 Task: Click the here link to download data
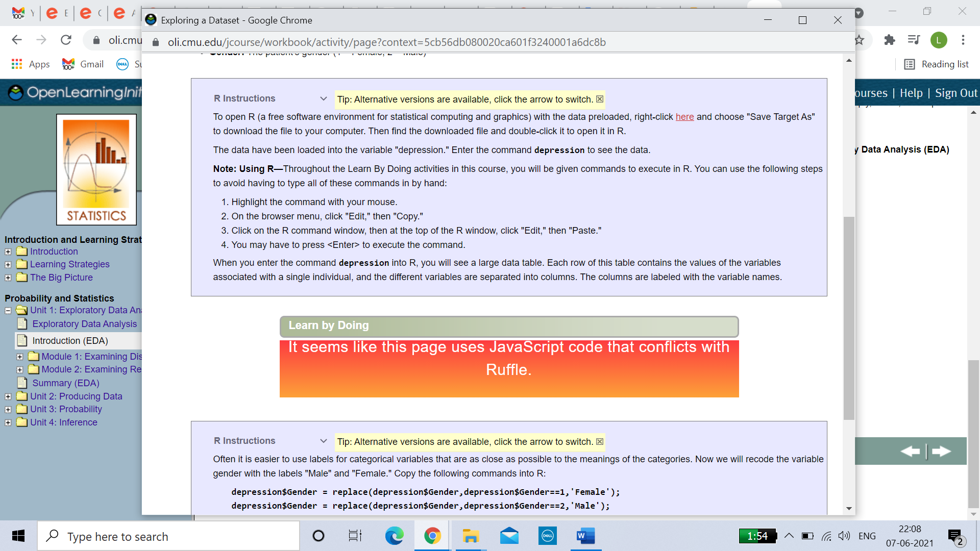(x=684, y=117)
